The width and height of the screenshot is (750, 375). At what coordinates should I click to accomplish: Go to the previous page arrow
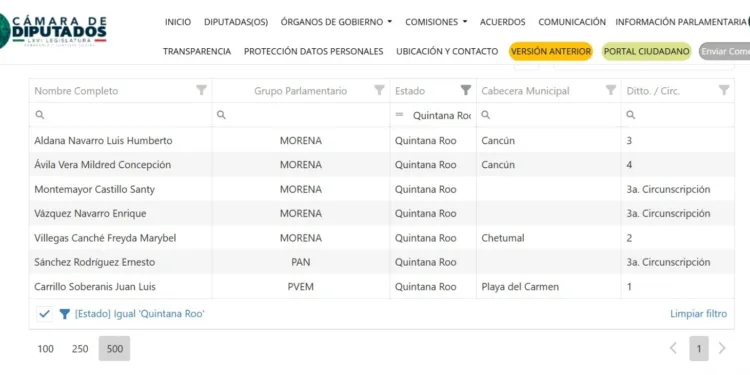pos(673,349)
